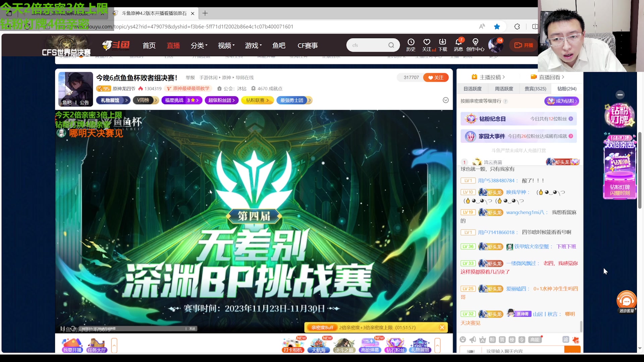This screenshot has width=644, height=362.
Task: Open the 游戏 dropdown menu
Action: pyautogui.click(x=254, y=45)
